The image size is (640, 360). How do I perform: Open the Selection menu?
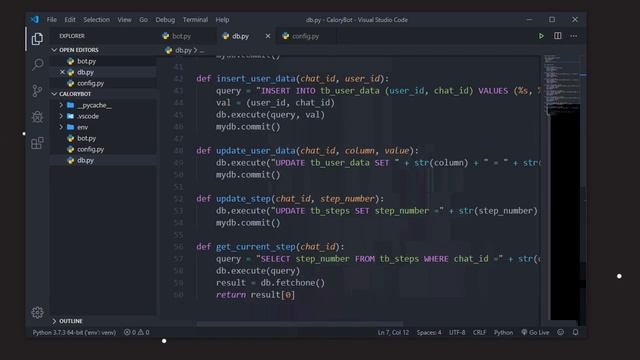point(97,20)
